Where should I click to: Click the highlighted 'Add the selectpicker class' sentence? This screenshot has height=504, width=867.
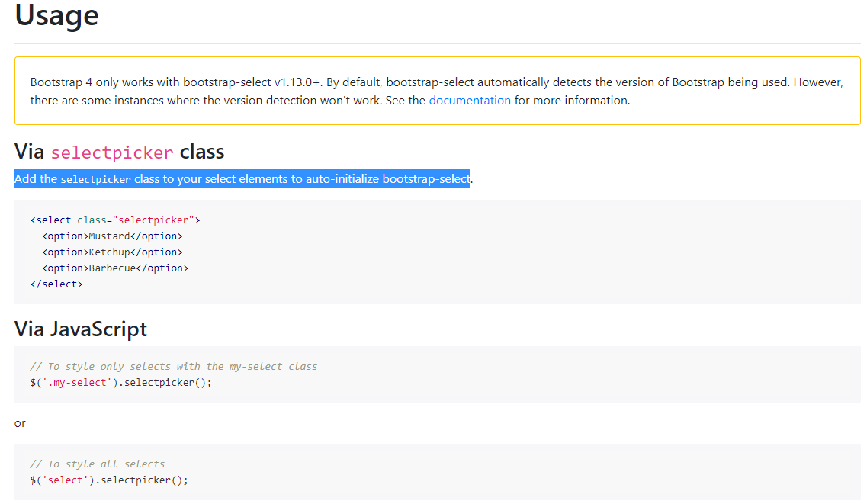243,179
